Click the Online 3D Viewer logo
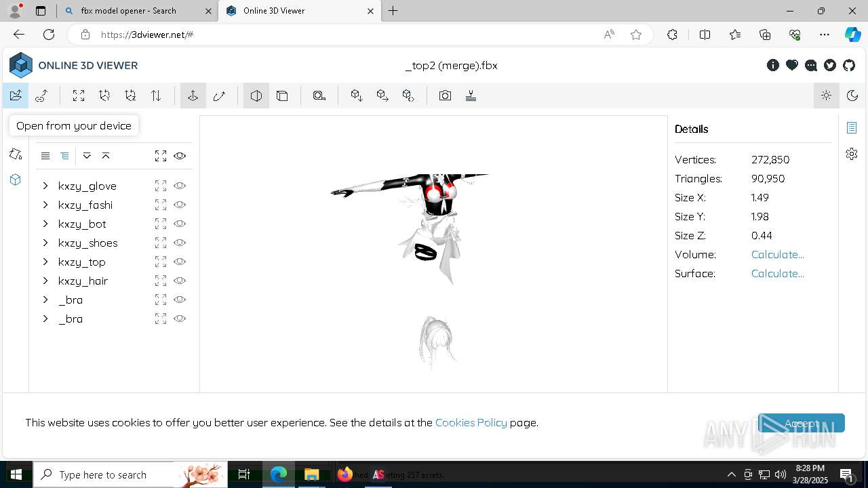Viewport: 868px width, 488px height. pyautogui.click(x=73, y=66)
